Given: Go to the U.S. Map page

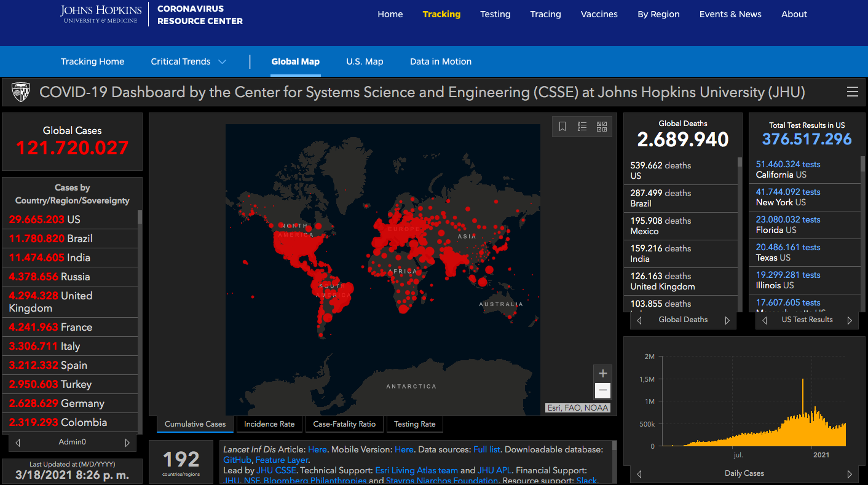Looking at the screenshot, I should click(365, 61).
